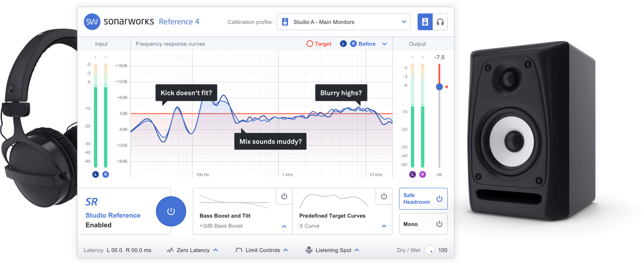Screen dimensions: 644x265
Task: Click the output gain slider handle
Action: coord(439,87)
